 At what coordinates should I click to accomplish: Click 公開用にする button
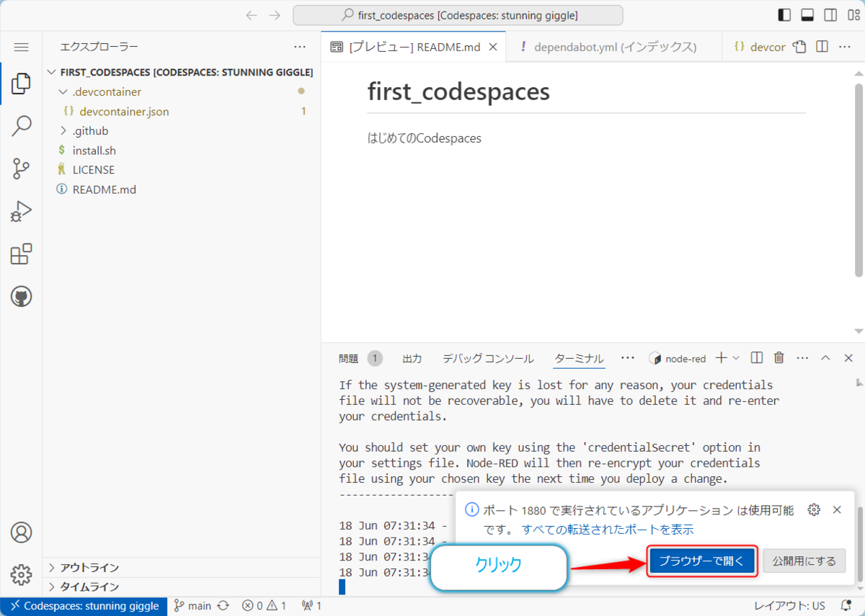(x=804, y=561)
